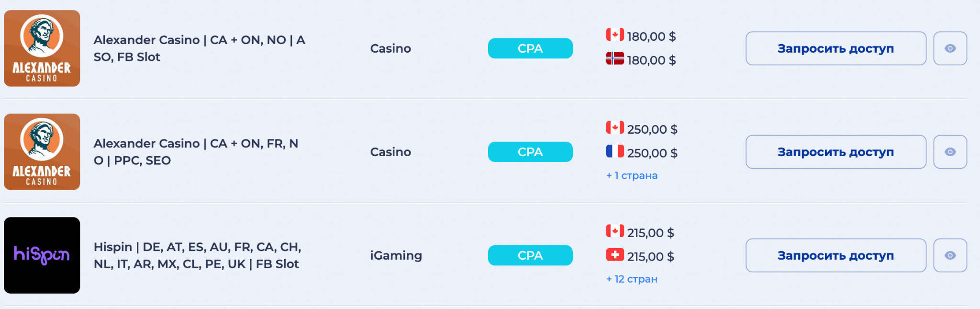Viewport: 980px width, 309px height.
Task: Click eye icon for Alexander Casino PPC, SEO
Action: (x=950, y=152)
